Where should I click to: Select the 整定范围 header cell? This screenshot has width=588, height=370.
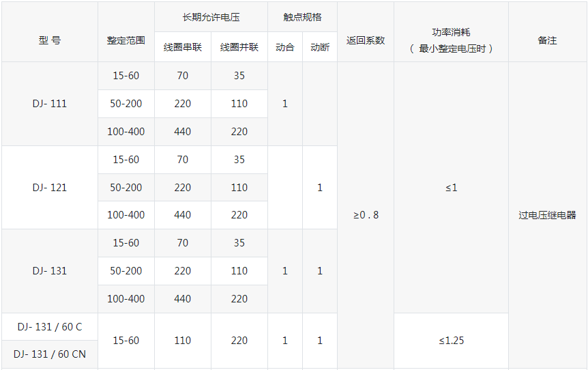[x=126, y=40]
